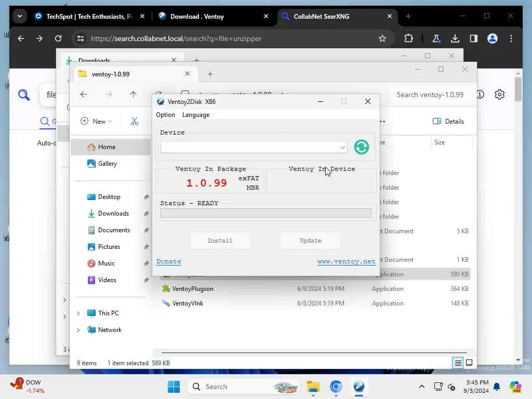The image size is (532, 399).
Task: Switch to Download . Ventoy browser tab
Action: (x=214, y=16)
